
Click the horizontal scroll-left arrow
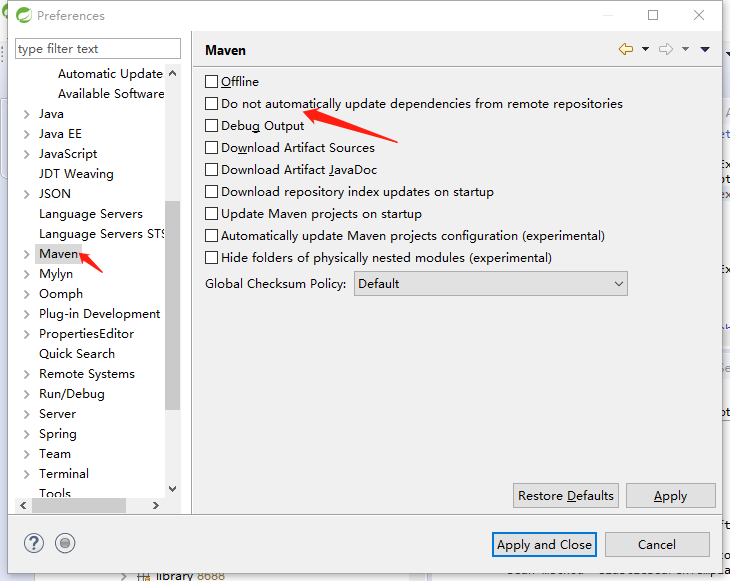pyautogui.click(x=23, y=505)
